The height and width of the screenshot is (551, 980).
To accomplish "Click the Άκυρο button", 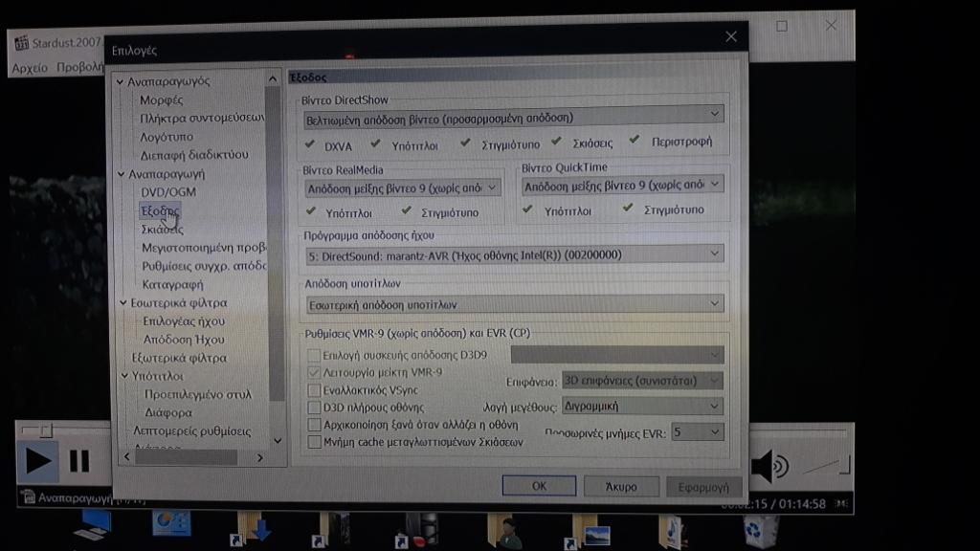I will pos(621,487).
